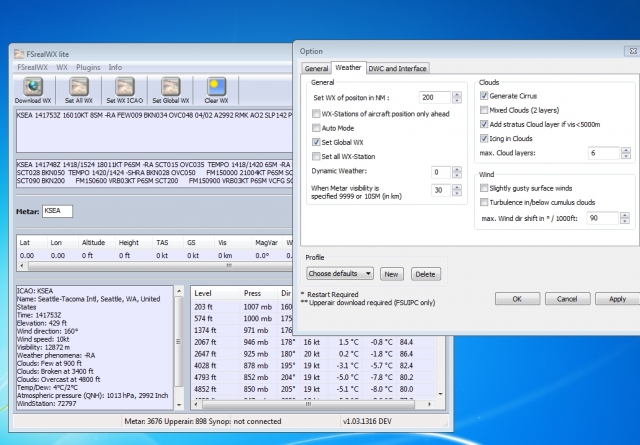
Task: Click the KSEA METAR text line
Action: click(x=154, y=116)
